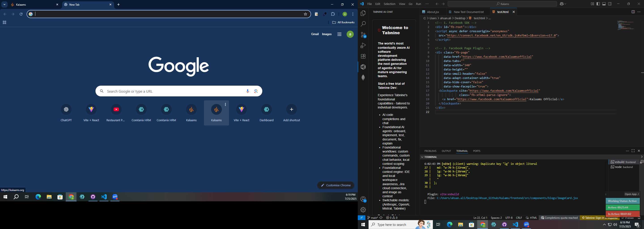Expand the Copilot dropdown chevron
Image resolution: width=644 pixels, height=229 pixels.
pyautogui.click(x=566, y=4)
